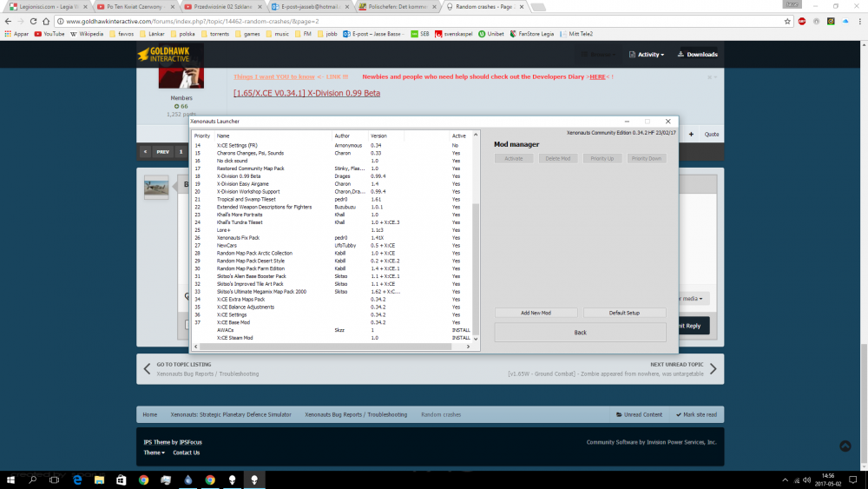
Task: Open the Downloads page
Action: coord(698,54)
